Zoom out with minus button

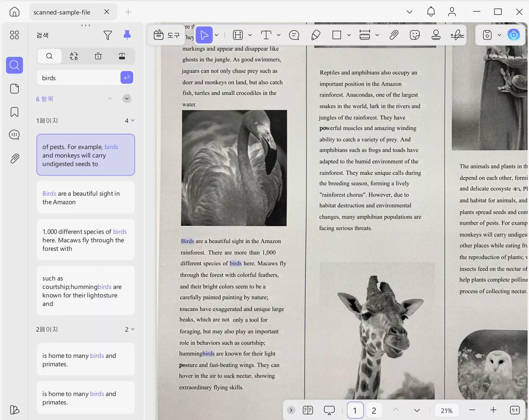(472, 410)
